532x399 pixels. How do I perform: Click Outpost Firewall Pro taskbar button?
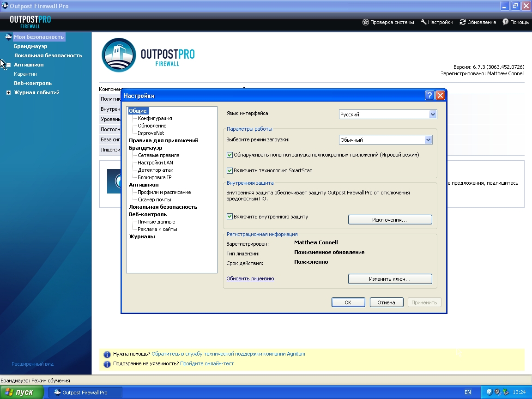click(85, 392)
